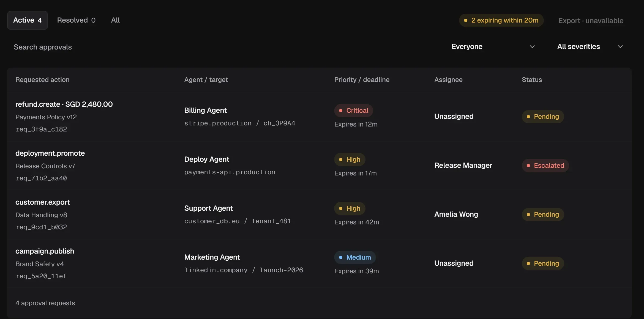Open the refund.create SGD 2,480.00 request
The width and height of the screenshot is (644, 319).
pos(64,104)
